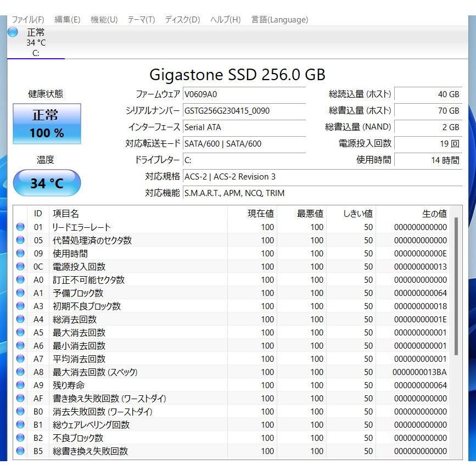476x476 pixels.
Task: Click status orb for 残り寿命 row
Action: pyautogui.click(x=20, y=385)
